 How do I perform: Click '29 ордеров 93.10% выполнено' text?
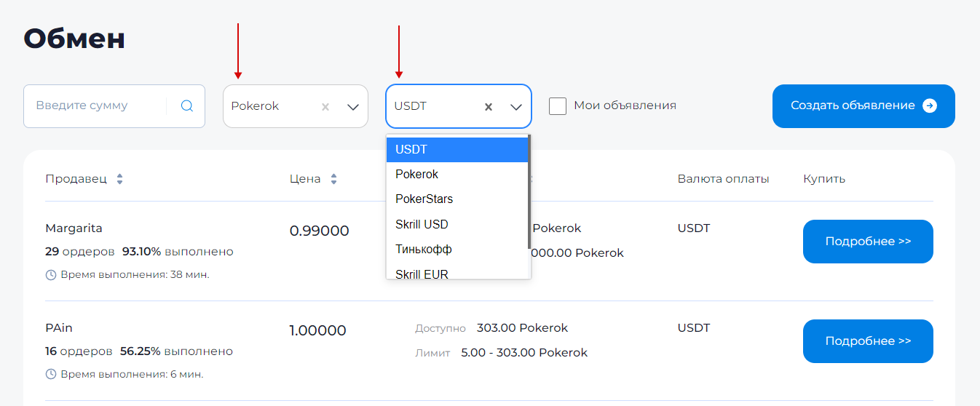coord(139,252)
